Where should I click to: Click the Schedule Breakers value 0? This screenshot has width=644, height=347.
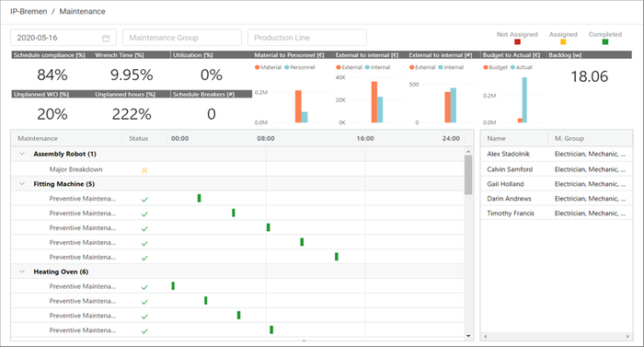click(211, 114)
